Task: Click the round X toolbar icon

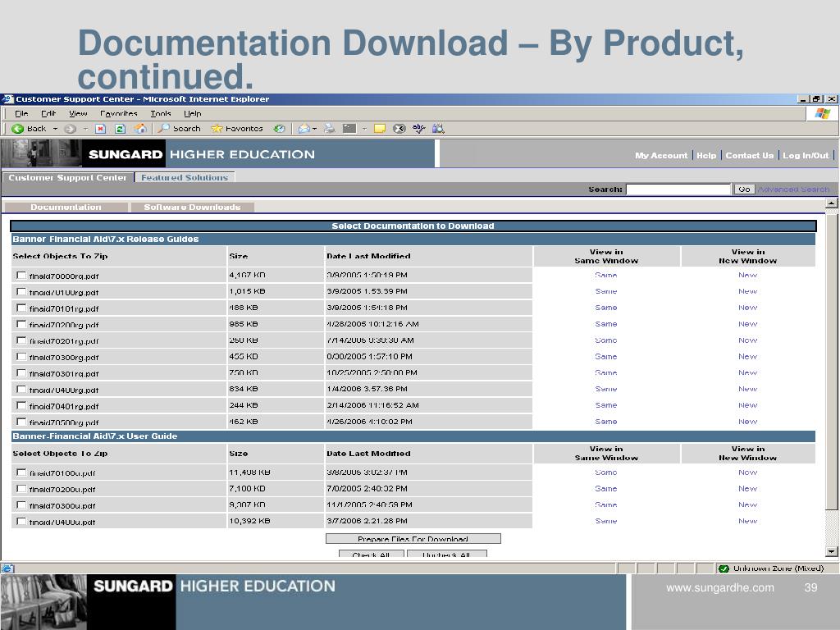Action: click(399, 129)
